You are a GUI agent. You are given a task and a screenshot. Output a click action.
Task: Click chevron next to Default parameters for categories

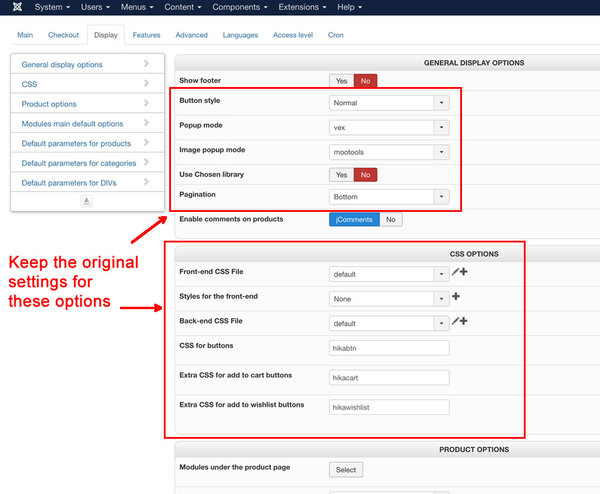tap(146, 162)
